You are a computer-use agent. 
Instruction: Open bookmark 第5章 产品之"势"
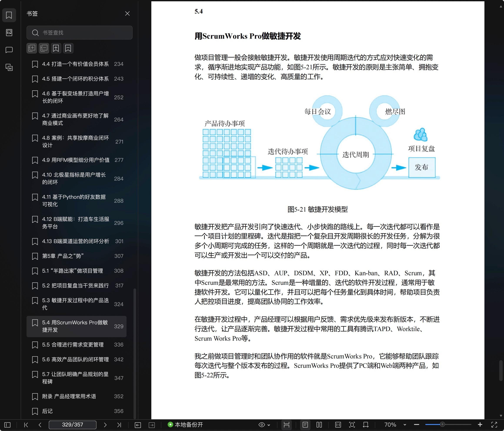(x=77, y=256)
